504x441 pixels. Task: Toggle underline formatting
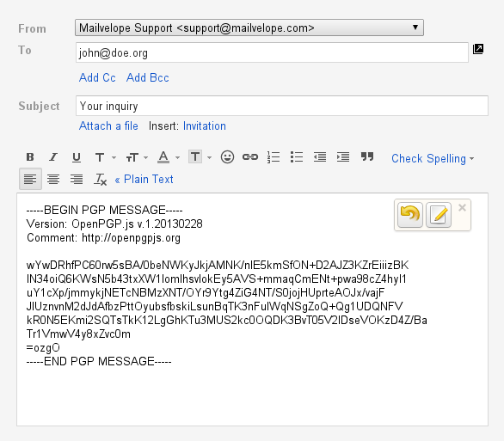point(77,157)
